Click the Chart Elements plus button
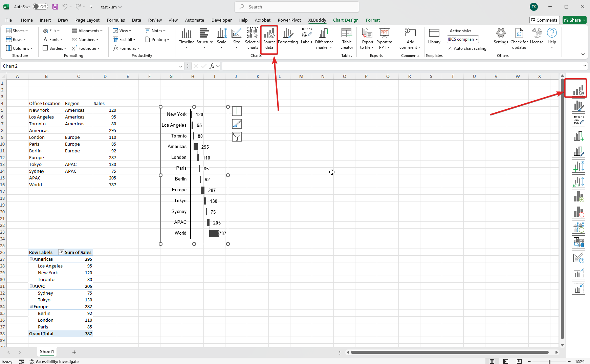Viewport: 590px width, 364px height. [237, 111]
